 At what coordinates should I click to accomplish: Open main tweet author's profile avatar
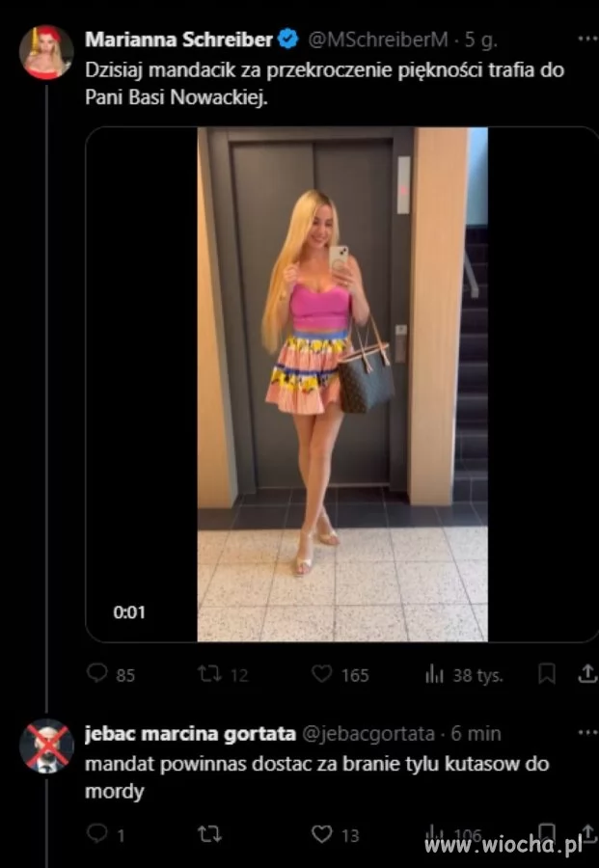[46, 53]
